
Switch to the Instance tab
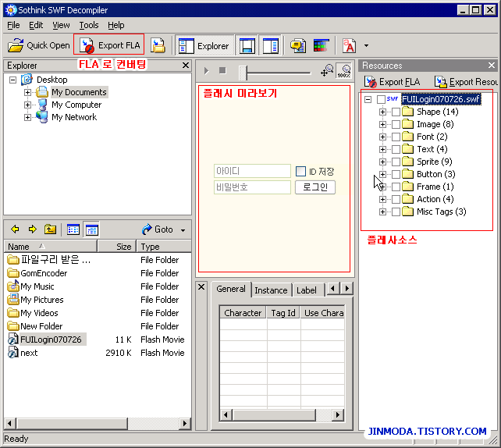click(x=271, y=290)
